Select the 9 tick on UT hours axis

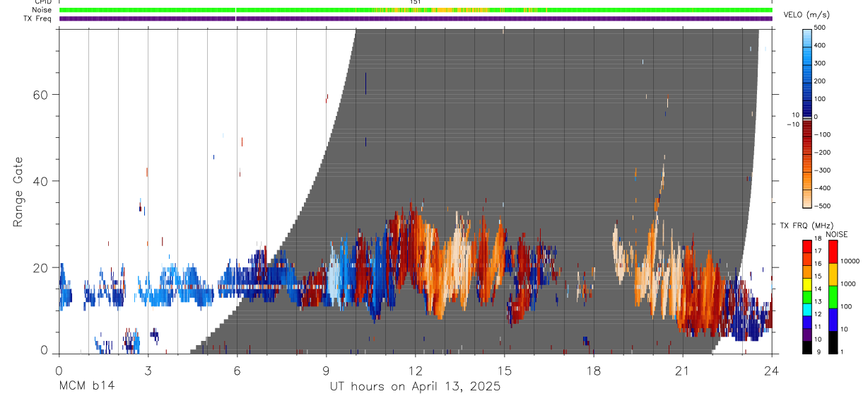326,370
